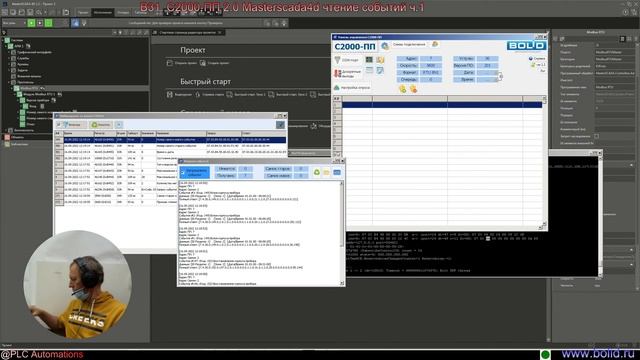Screen dimensions: 640x360
Task: Click the icon right of the Схемы подключений button
Action: pos(435,44)
